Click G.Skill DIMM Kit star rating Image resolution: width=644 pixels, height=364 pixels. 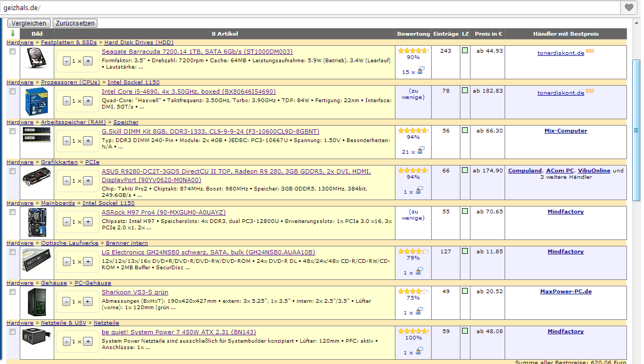(x=412, y=130)
